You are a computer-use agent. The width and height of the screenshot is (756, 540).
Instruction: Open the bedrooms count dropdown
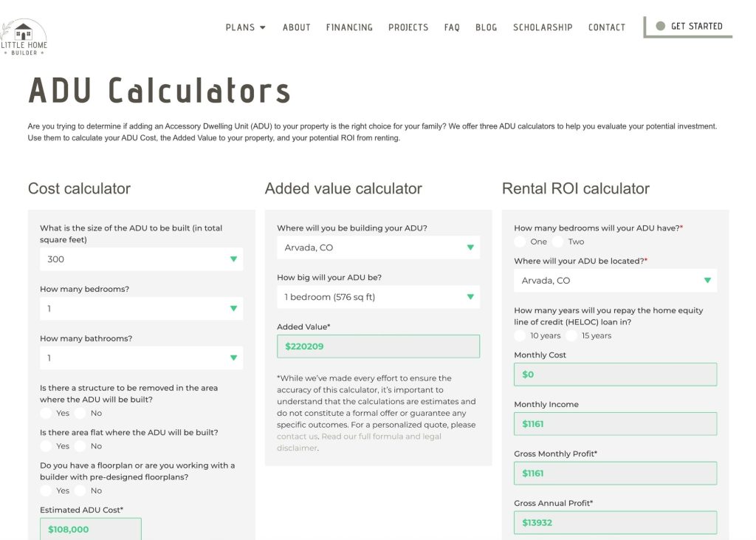coord(141,309)
